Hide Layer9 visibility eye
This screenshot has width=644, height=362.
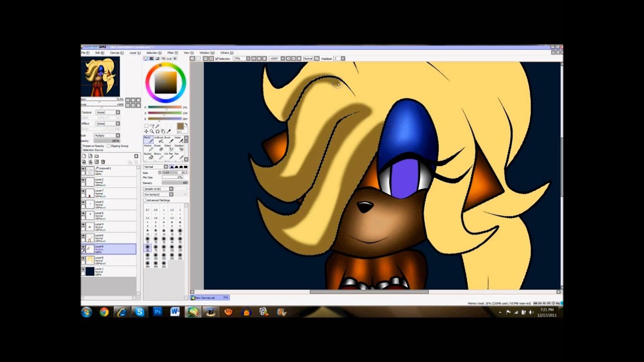pyautogui.click(x=83, y=247)
